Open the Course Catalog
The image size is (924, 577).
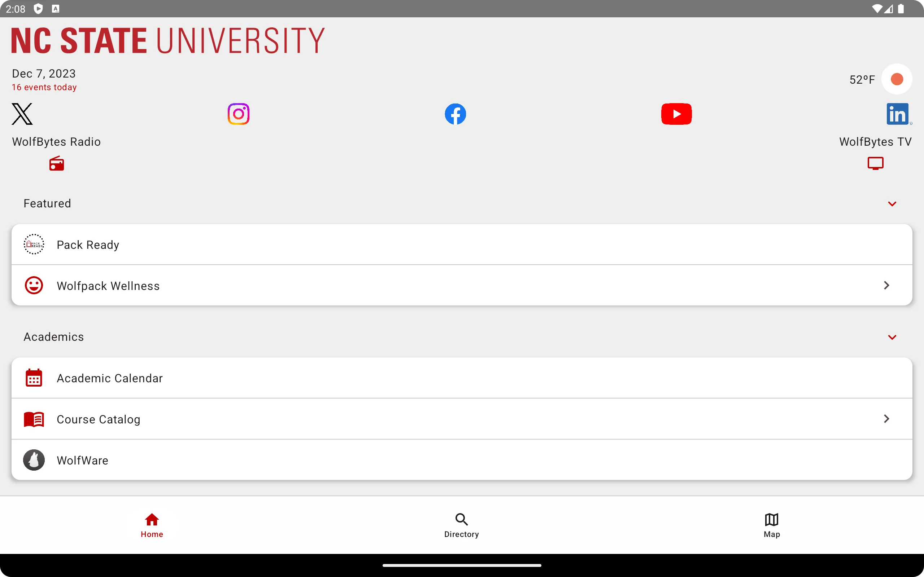462,419
